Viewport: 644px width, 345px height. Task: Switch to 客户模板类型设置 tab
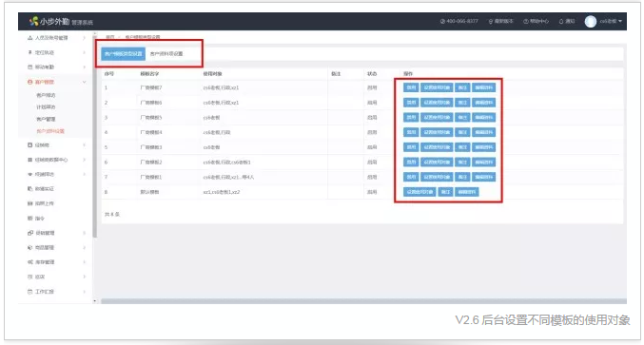coord(124,54)
